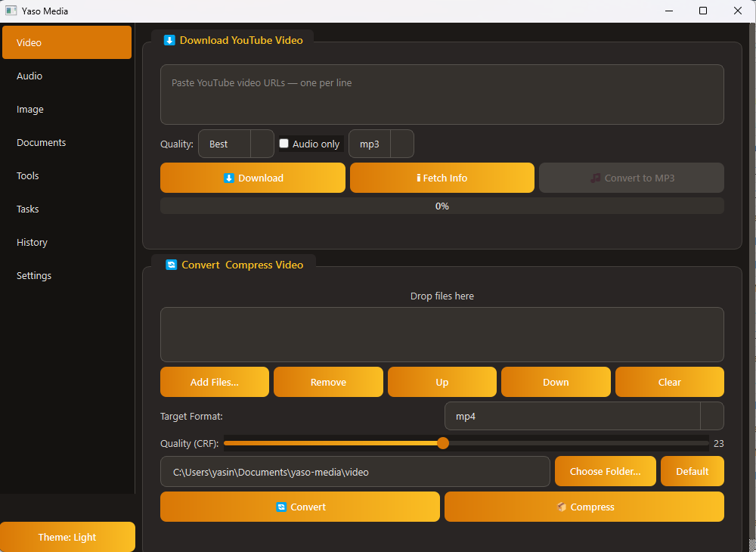Move file Up in the list
Viewport: 756px width, 552px height.
click(x=442, y=382)
